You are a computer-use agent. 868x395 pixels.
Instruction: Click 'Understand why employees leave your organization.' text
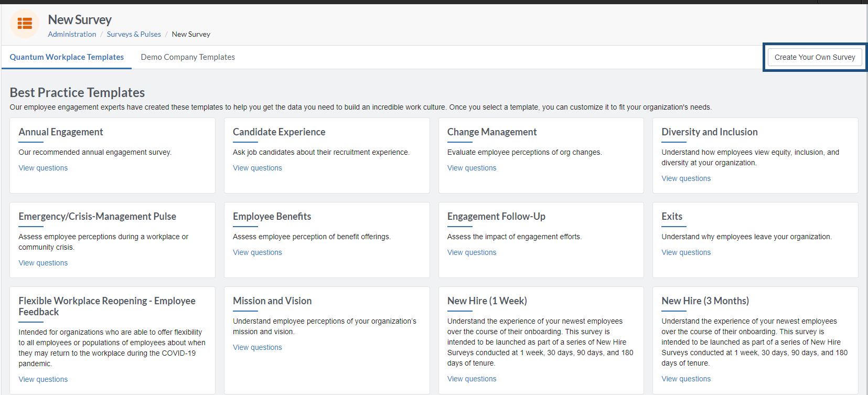point(746,237)
